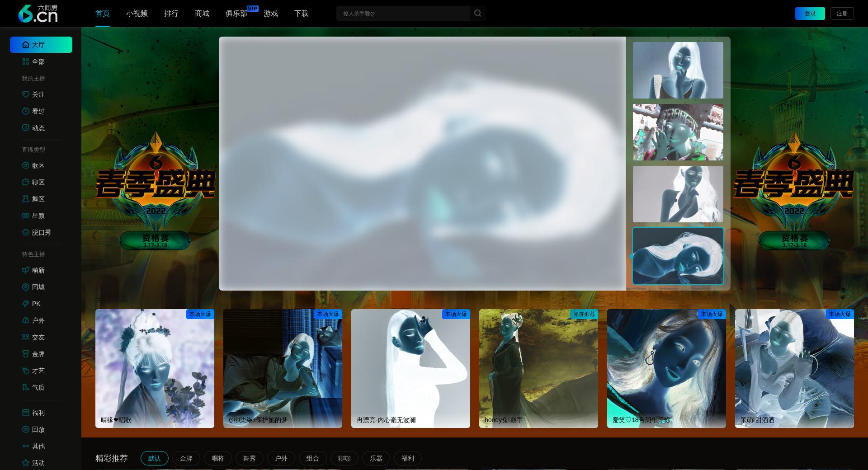Click the gift icon beside 福利

pyautogui.click(x=26, y=413)
